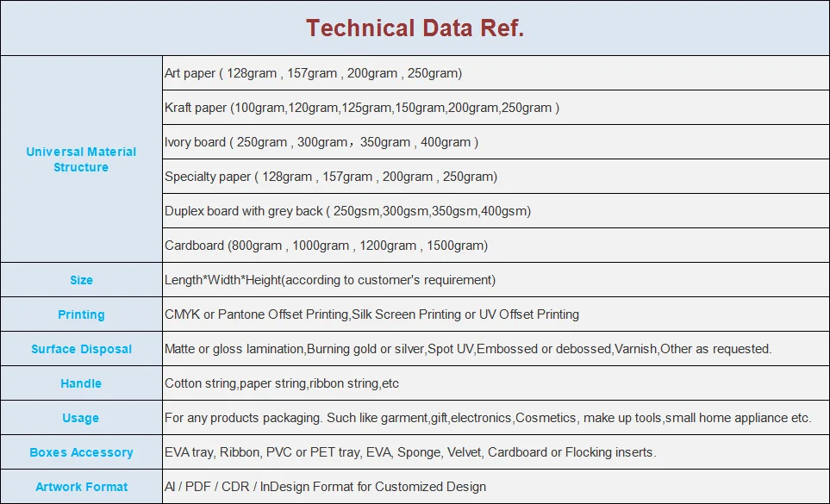Select the Cardboard weight options row
The image size is (830, 504).
tap(496, 246)
